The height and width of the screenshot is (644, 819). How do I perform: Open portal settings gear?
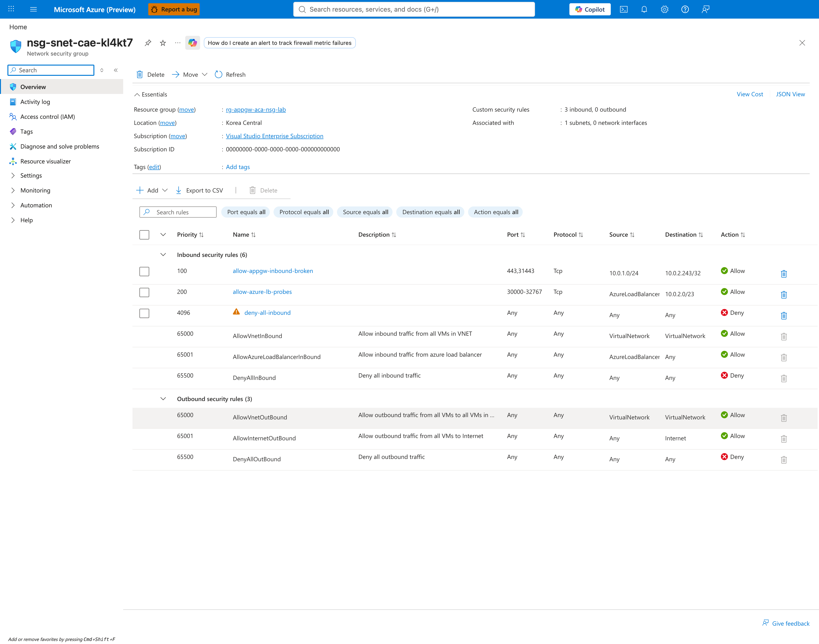664,9
